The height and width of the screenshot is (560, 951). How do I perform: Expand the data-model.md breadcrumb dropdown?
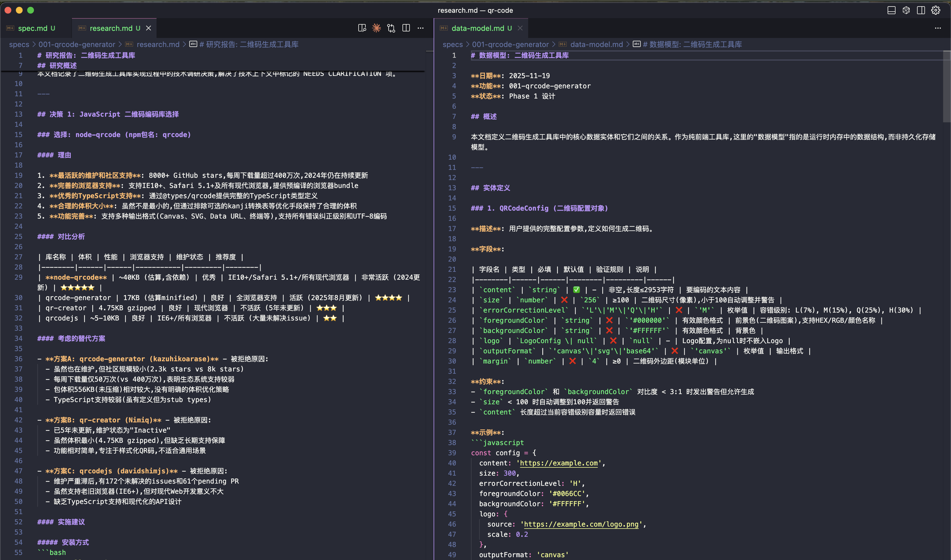point(596,44)
